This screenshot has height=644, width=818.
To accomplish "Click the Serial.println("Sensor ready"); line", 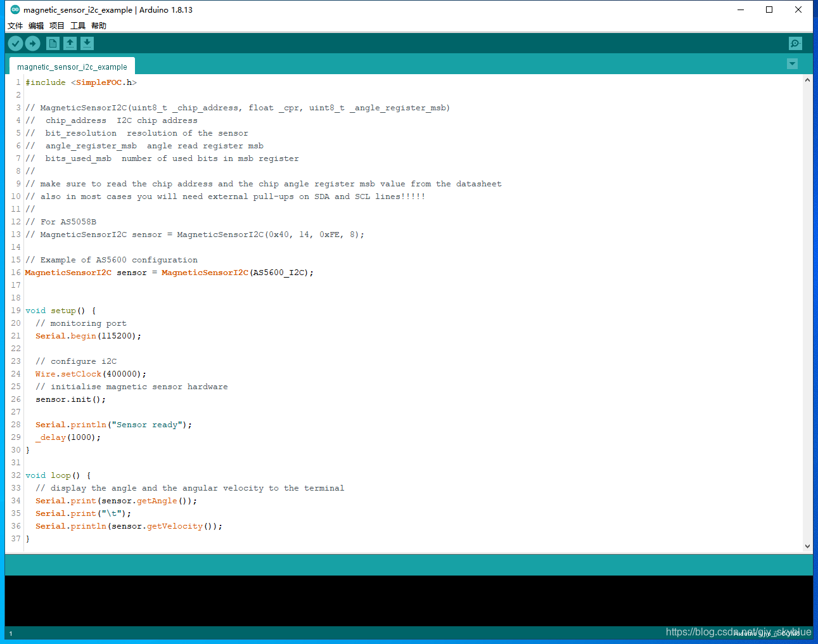I will (113, 425).
